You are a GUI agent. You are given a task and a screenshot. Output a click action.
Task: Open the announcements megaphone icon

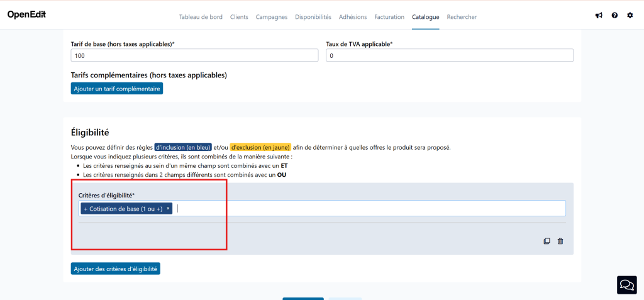pos(599,16)
